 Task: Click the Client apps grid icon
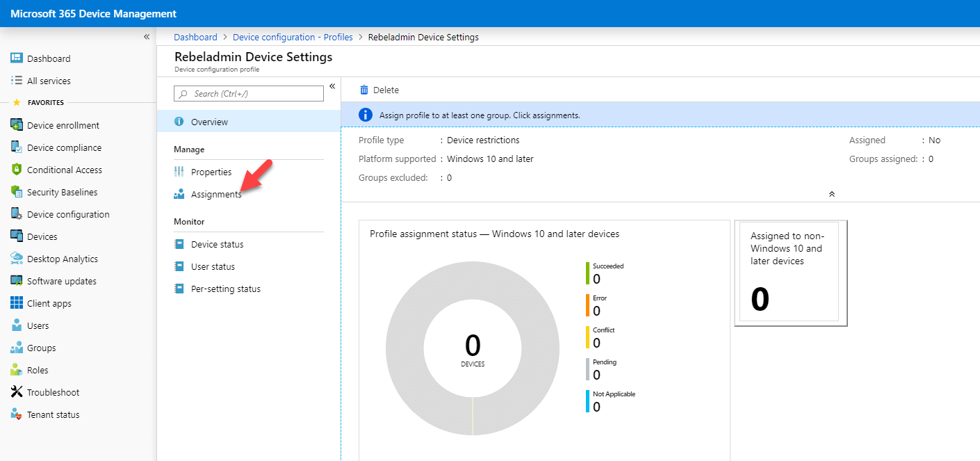coord(17,303)
